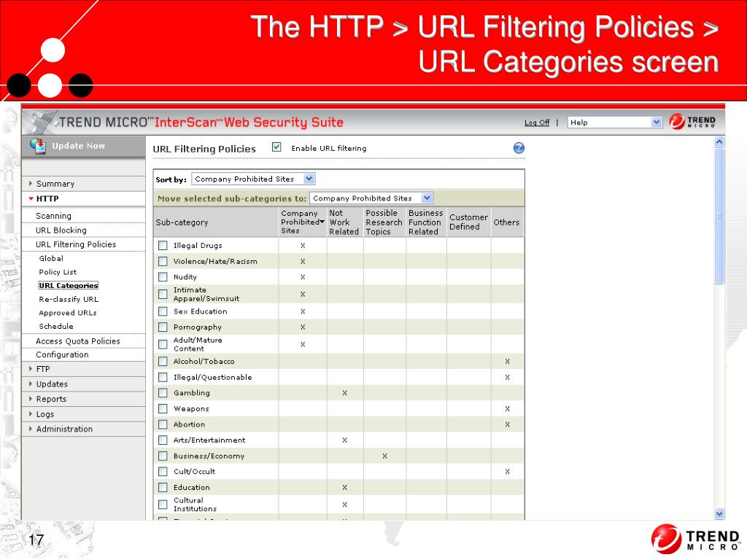Select the Cult/Occult checkbox
The height and width of the screenshot is (560, 747).
163,472
